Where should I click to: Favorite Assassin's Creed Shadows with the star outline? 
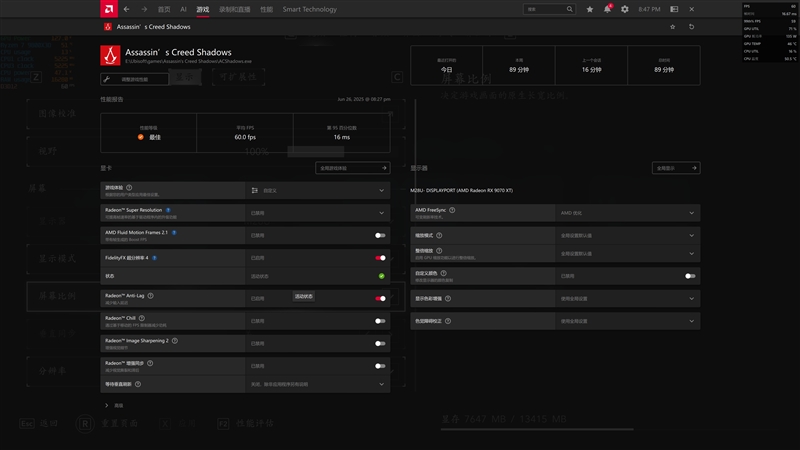672,27
